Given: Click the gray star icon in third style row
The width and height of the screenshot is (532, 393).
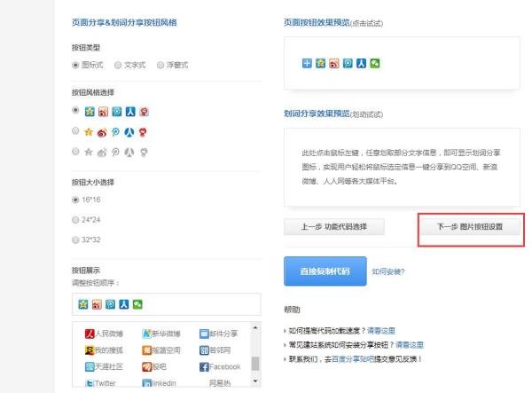Looking at the screenshot, I should coord(89,152).
